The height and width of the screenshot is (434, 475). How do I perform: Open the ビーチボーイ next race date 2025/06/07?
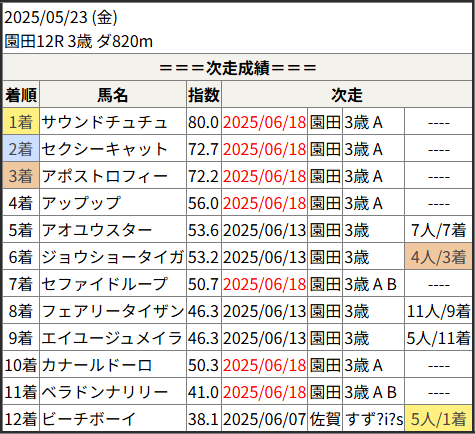click(x=264, y=419)
